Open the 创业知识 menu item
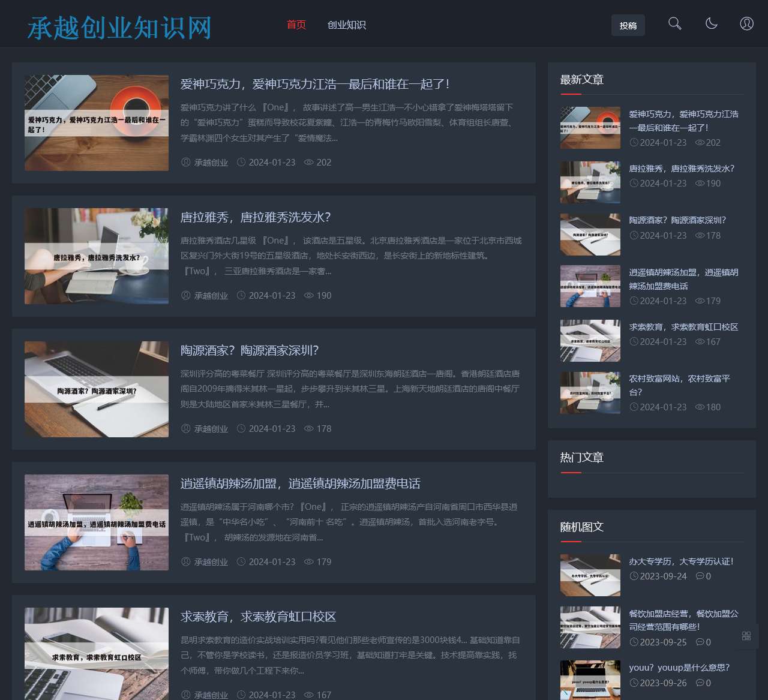The height and width of the screenshot is (700, 768). click(347, 25)
